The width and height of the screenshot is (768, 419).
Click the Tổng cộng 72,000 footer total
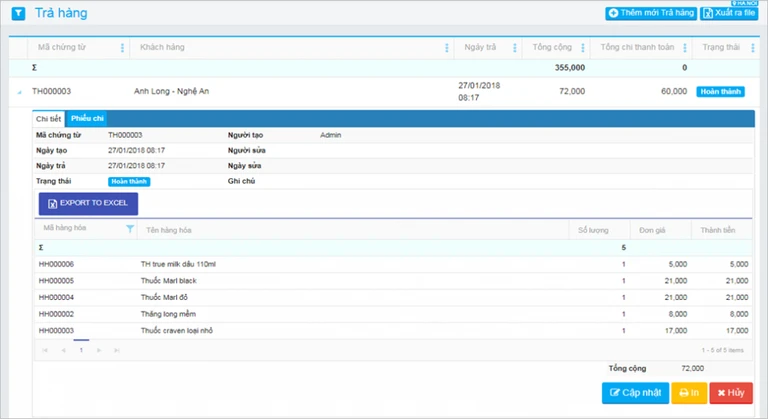(692, 369)
